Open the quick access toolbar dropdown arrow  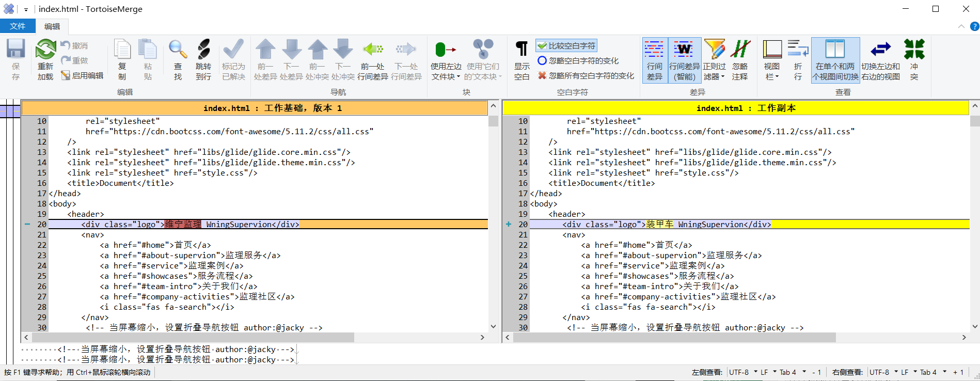26,9
